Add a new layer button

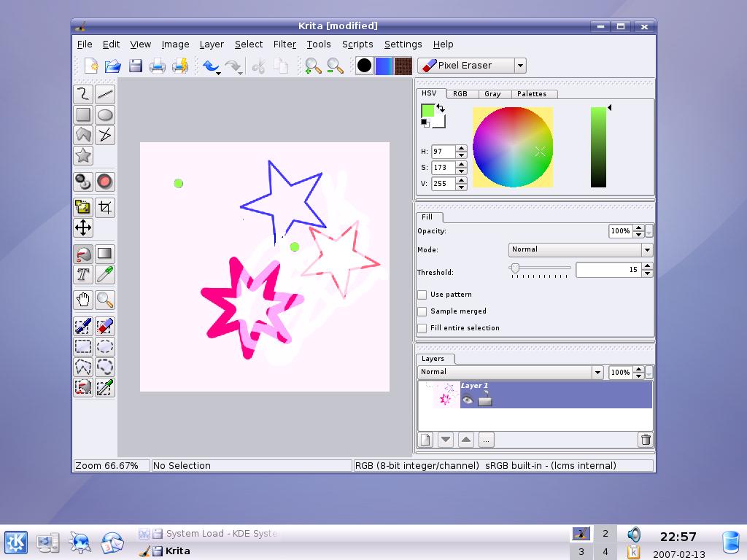point(426,440)
